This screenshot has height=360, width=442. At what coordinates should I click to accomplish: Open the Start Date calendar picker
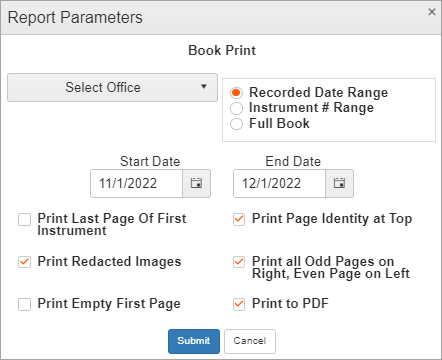pyautogui.click(x=196, y=183)
